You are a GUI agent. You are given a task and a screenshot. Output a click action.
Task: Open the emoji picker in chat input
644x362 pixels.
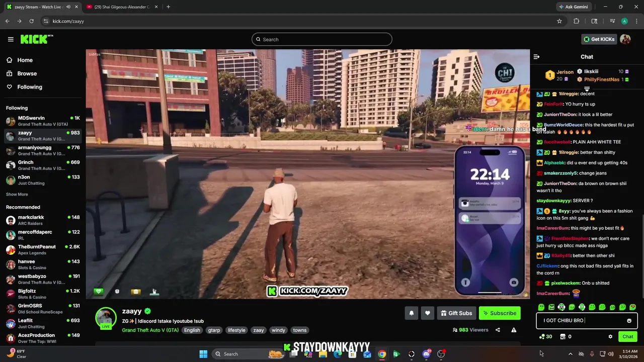(629, 321)
